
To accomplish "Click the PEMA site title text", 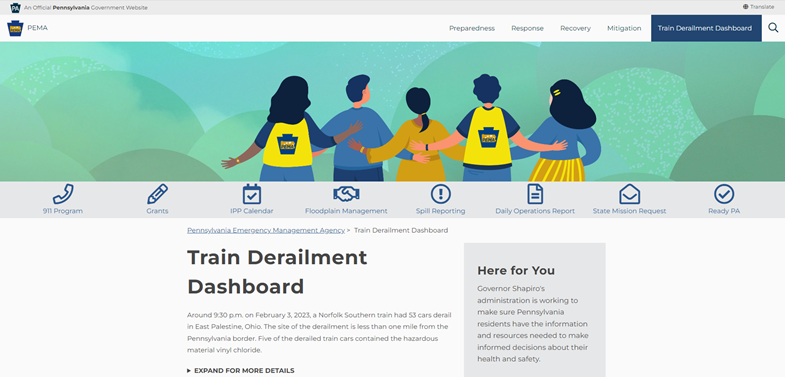I will click(x=38, y=28).
